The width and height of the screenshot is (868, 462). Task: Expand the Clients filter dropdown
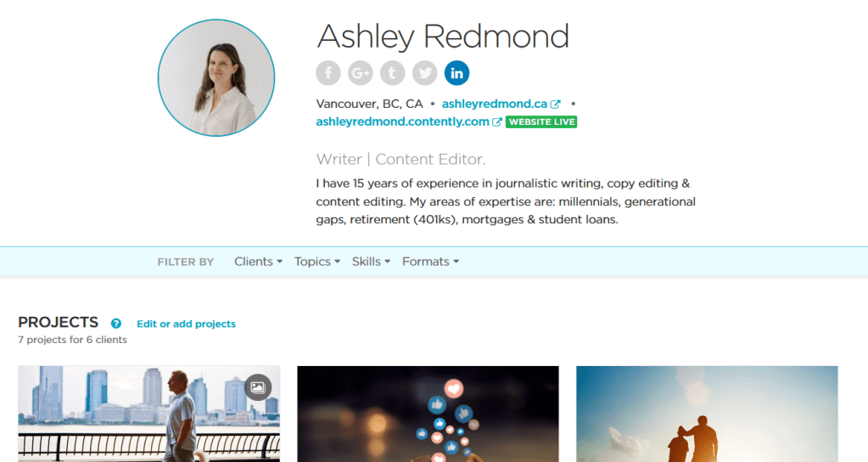[258, 262]
